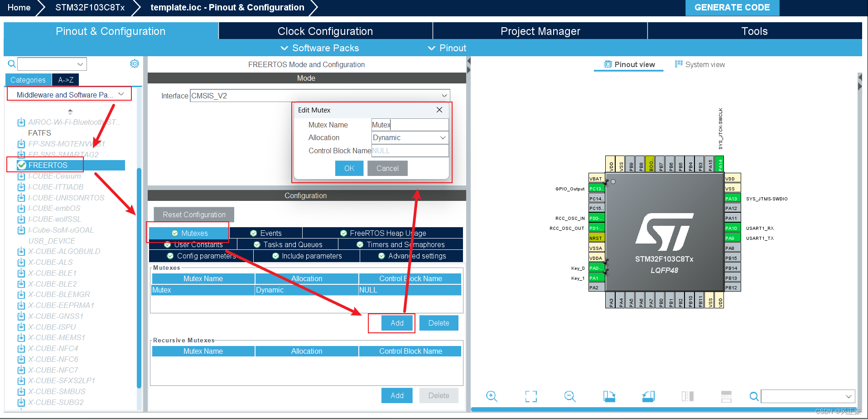Cancel the Edit Mutex dialog
This screenshot has width=868, height=419.
coord(387,168)
